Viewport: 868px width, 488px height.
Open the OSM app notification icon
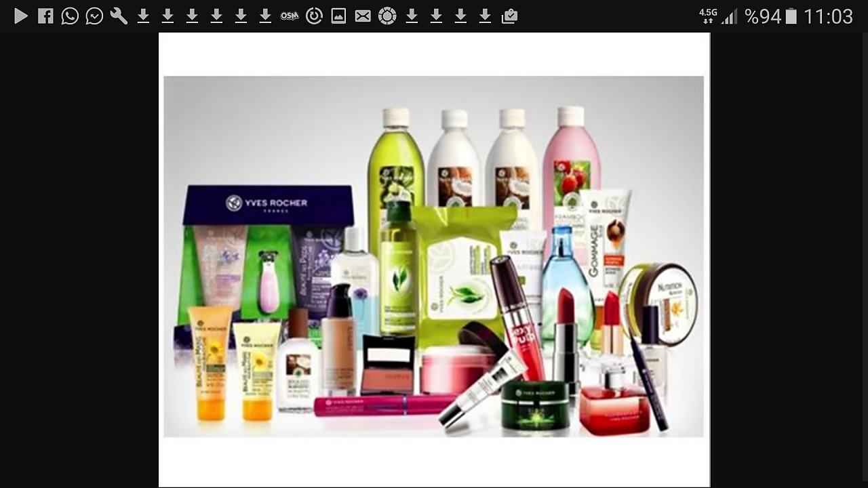click(290, 16)
